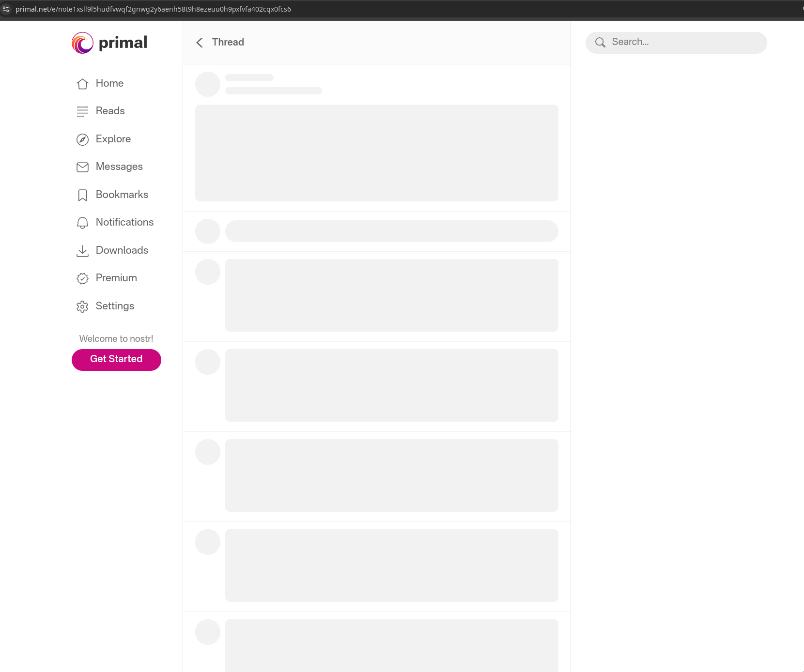The height and width of the screenshot is (672, 804).
Task: Select the Explore menu label
Action: (113, 139)
